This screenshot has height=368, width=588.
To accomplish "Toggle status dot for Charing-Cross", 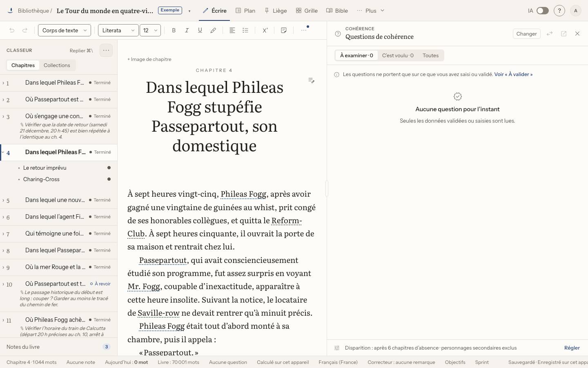I will point(109,179).
